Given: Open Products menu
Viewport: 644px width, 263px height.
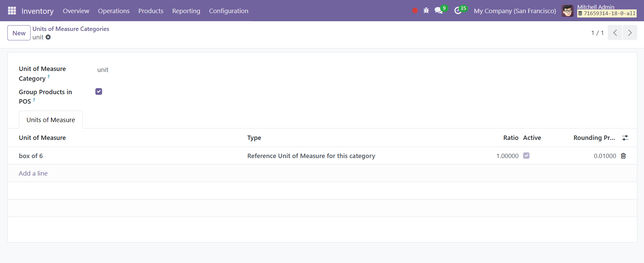Looking at the screenshot, I should click(x=151, y=11).
